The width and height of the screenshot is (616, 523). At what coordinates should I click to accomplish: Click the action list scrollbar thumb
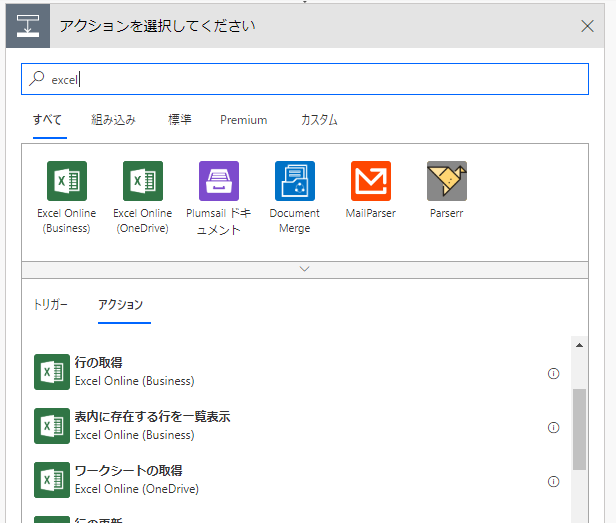[579, 429]
